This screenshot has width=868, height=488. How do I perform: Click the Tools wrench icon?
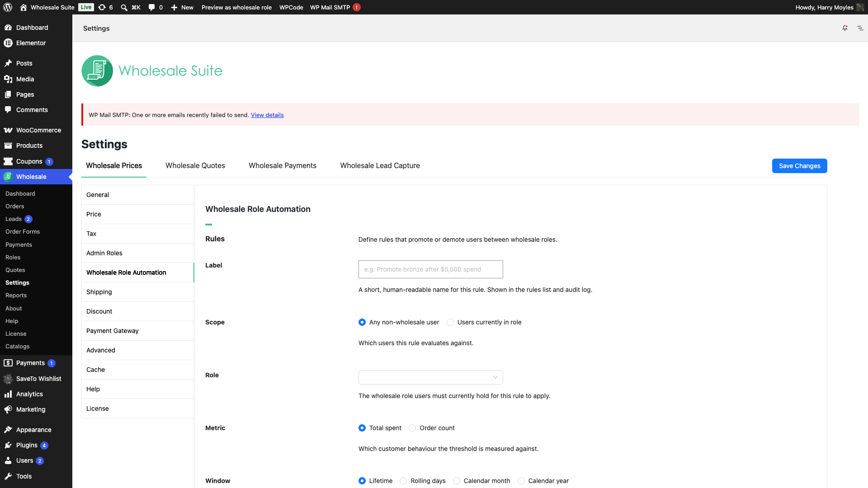(8, 476)
